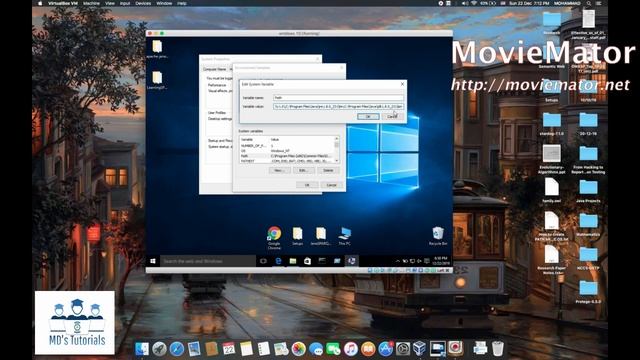Image resolution: width=640 pixels, height=360 pixels.
Task: Open This PC on the Windows desktop
Action: [x=344, y=236]
